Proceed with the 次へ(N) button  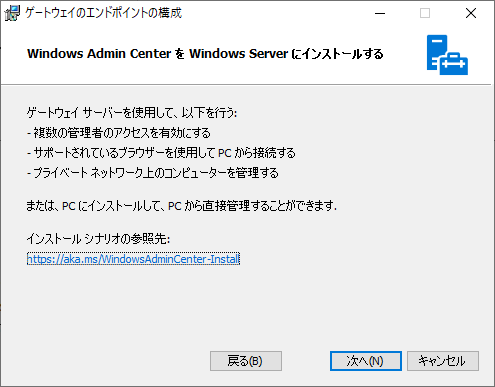point(366,361)
